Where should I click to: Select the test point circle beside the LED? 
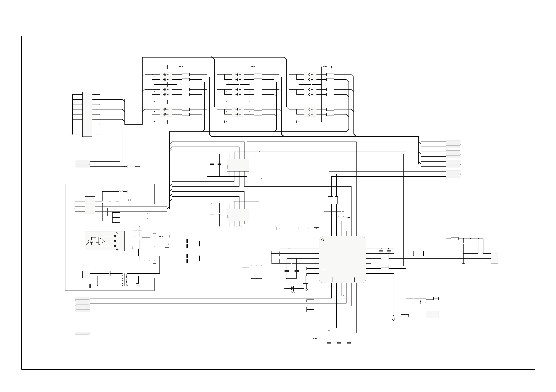[x=306, y=289]
